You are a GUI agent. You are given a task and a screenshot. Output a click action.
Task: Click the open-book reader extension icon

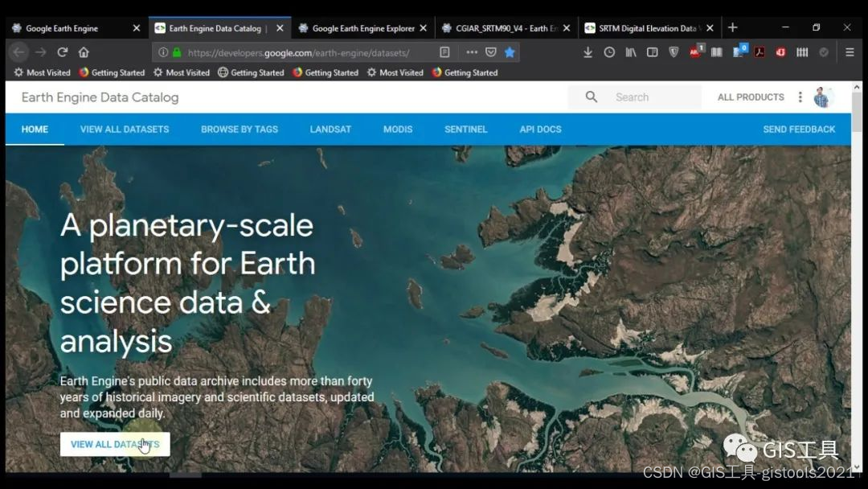716,52
